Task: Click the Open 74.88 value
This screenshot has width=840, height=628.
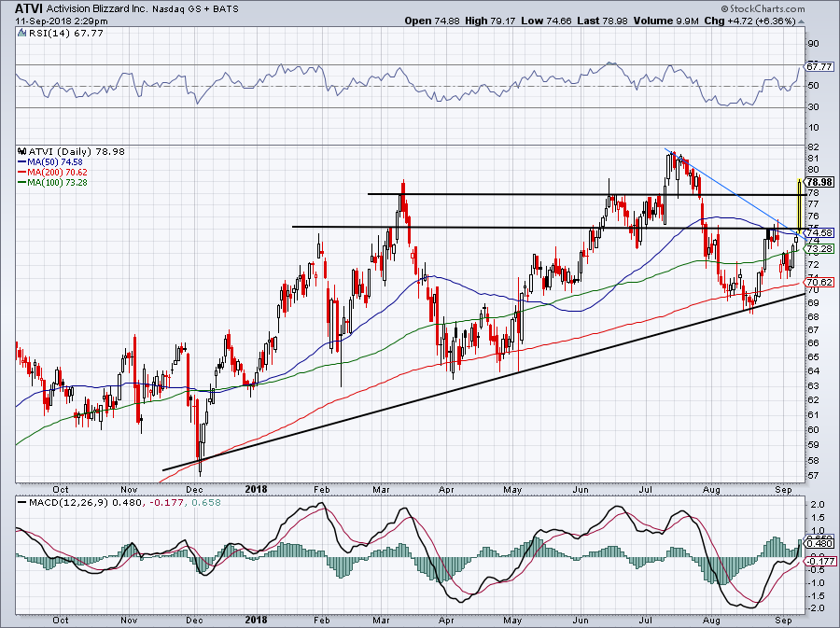Action: coord(432,21)
